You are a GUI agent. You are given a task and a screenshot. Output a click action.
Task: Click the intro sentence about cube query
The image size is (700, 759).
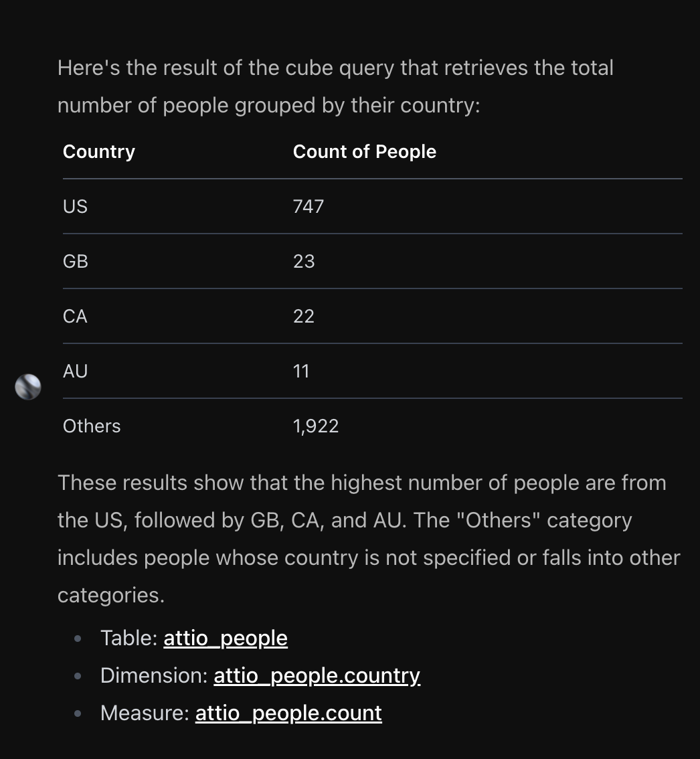point(335,86)
